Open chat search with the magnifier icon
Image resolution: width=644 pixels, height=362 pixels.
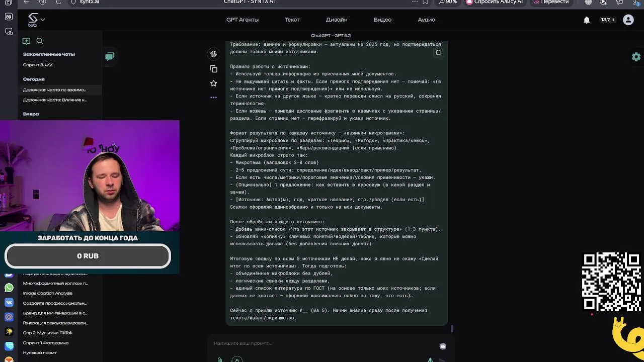(40, 41)
